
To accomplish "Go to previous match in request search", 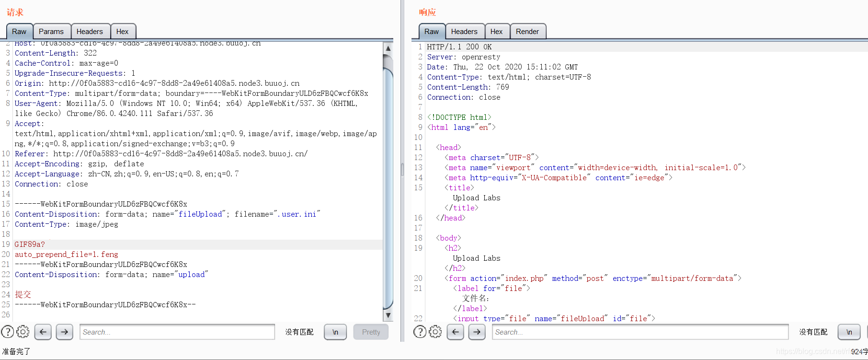I will (x=43, y=332).
